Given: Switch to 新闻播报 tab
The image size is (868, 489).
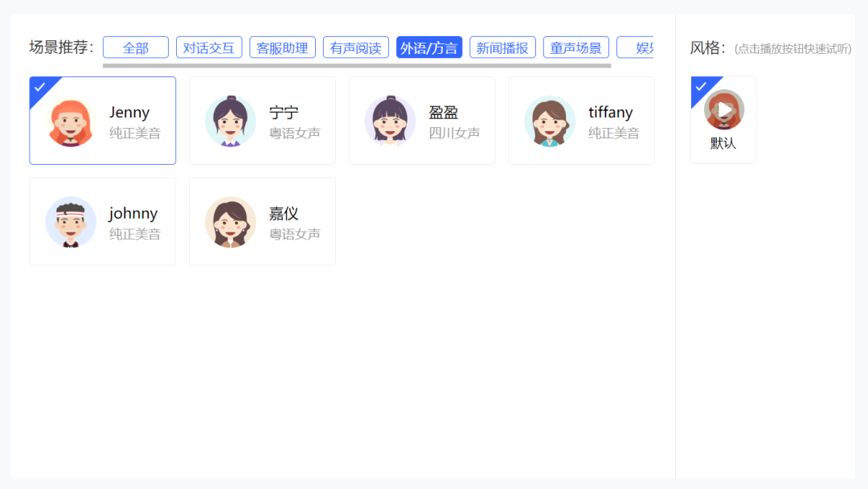Looking at the screenshot, I should [x=502, y=48].
